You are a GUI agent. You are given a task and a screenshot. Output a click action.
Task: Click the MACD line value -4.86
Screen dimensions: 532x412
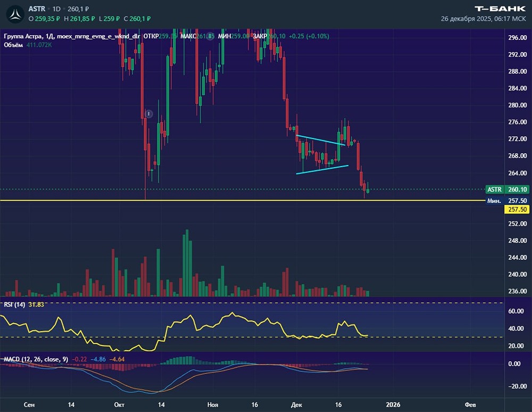[98, 359]
